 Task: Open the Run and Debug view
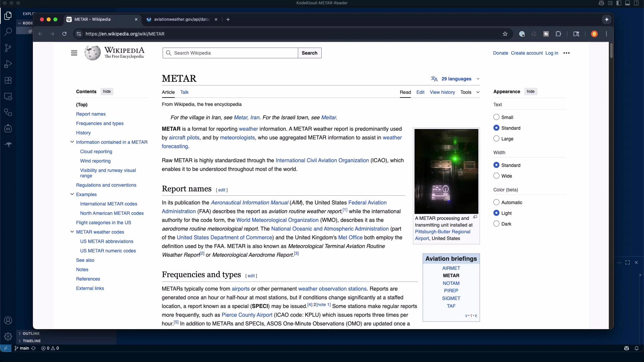[x=8, y=64]
